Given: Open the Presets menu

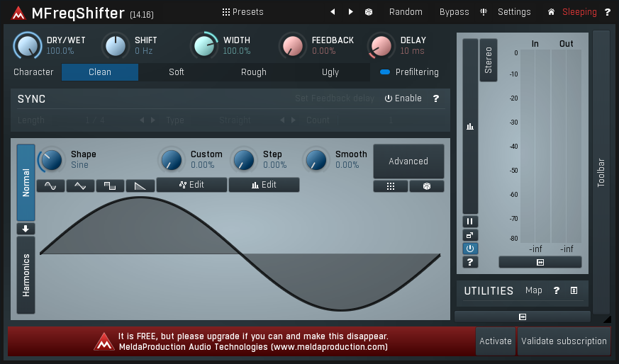Looking at the screenshot, I should tap(242, 12).
